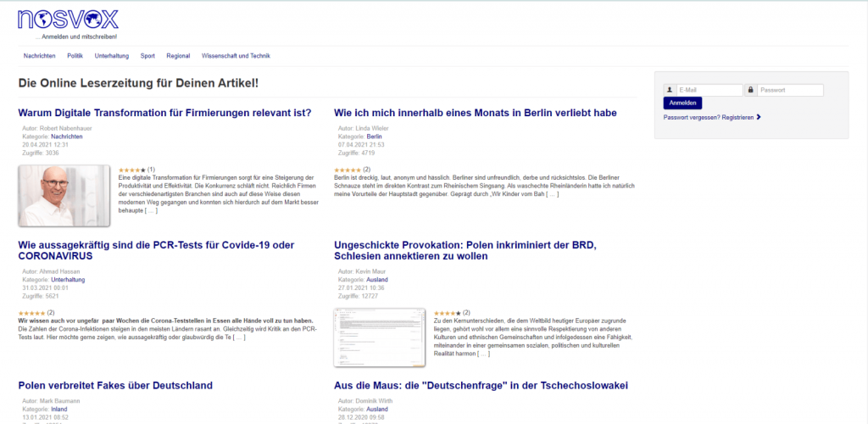This screenshot has width=868, height=424.
Task: Focus the E-Mail input field
Action: (x=709, y=90)
